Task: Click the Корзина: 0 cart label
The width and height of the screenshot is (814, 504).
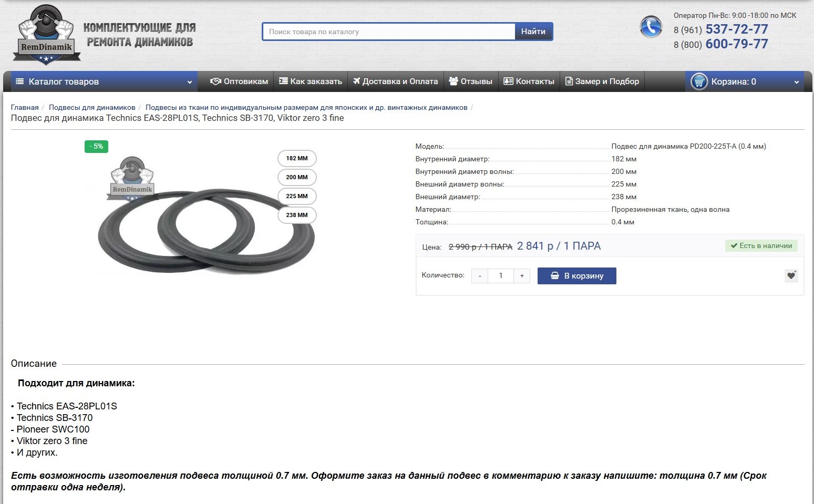Action: coord(734,81)
